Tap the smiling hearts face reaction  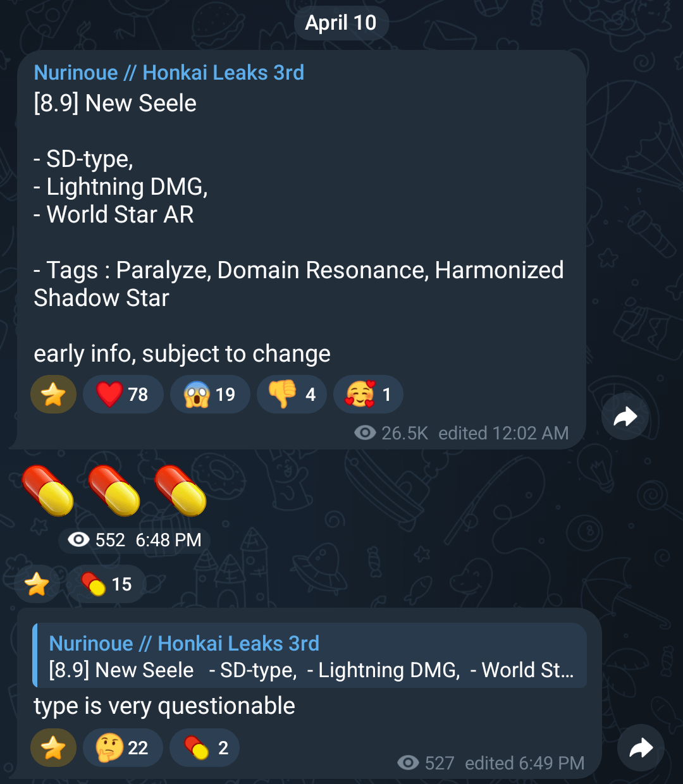tap(368, 395)
